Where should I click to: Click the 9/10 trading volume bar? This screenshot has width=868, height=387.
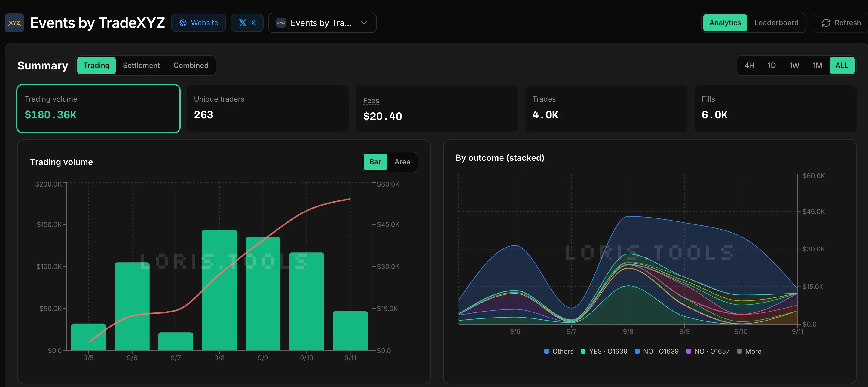click(x=307, y=301)
